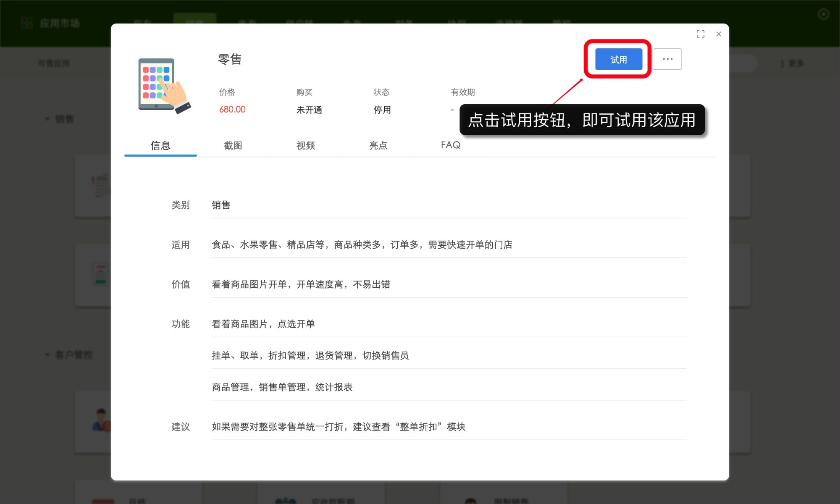Click the 点击试用按钮 tooltip annotation
Screen dimensions: 840x504
[x=582, y=120]
